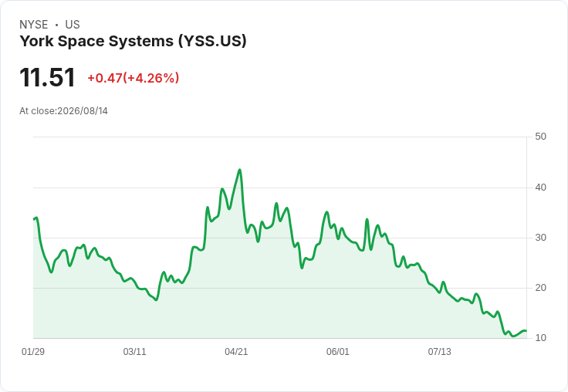Click the +0.47(+4.26%) price change text
The image size is (568, 392).
coord(134,78)
